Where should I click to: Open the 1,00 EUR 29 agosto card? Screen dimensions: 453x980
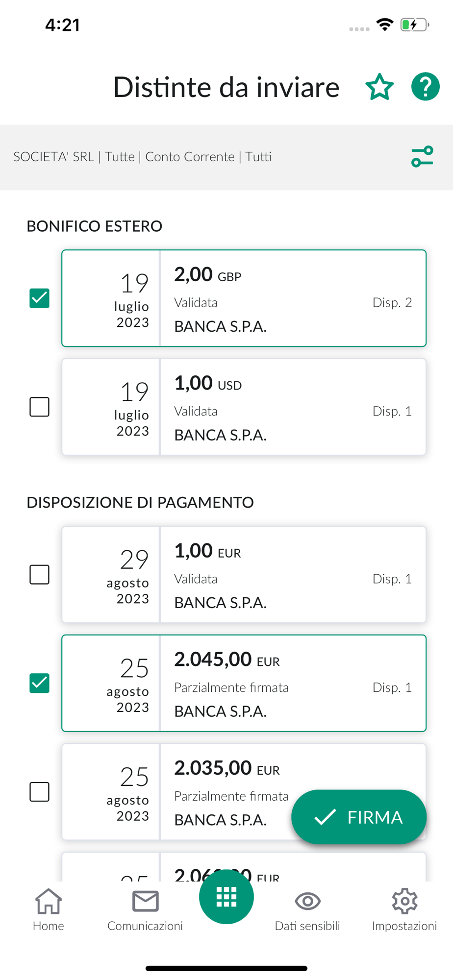click(293, 575)
